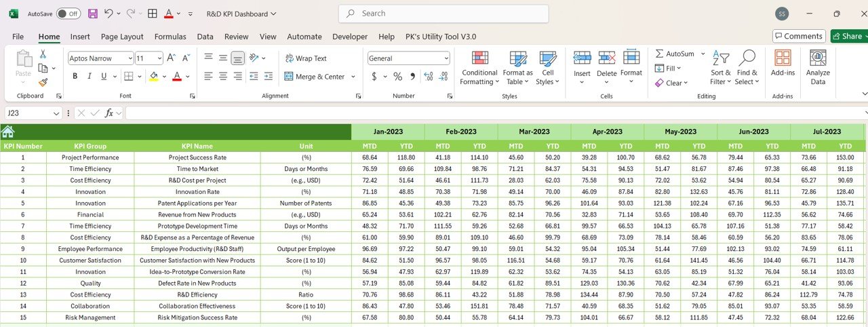Click the Middle Align icon

point(223,58)
